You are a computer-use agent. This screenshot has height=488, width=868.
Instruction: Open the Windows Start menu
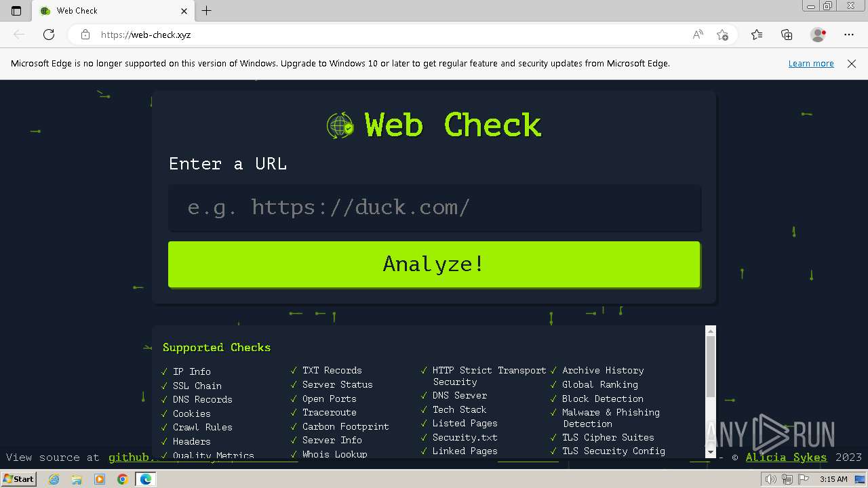18,479
